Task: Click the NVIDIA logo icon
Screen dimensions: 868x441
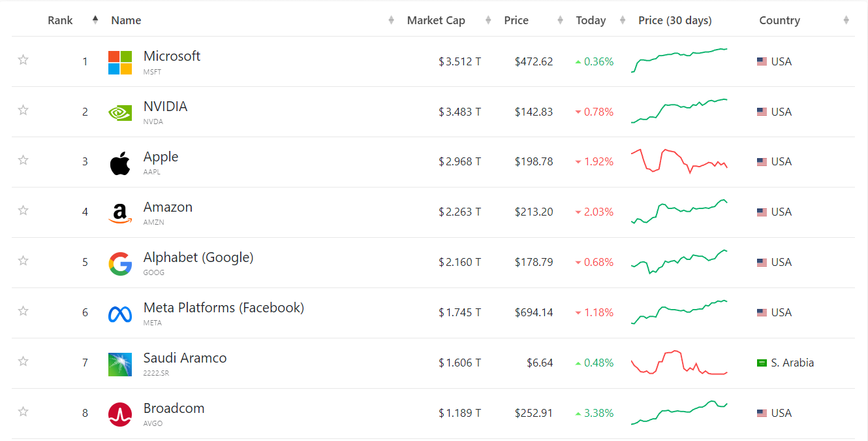Action: point(120,112)
